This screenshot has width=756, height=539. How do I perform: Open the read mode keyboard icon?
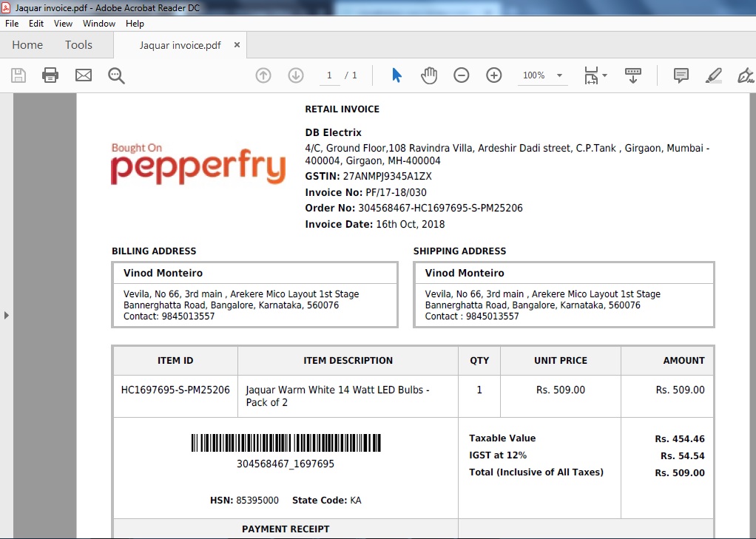633,75
